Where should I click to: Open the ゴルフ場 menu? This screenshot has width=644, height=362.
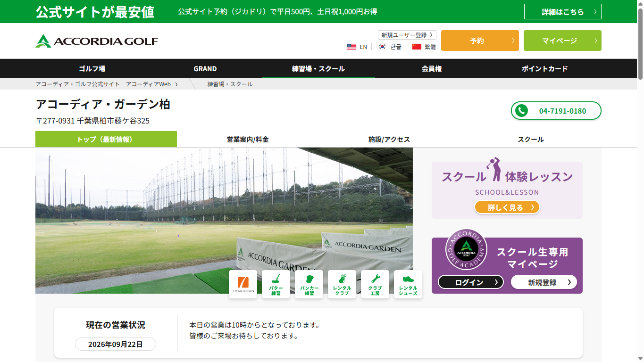coord(92,68)
